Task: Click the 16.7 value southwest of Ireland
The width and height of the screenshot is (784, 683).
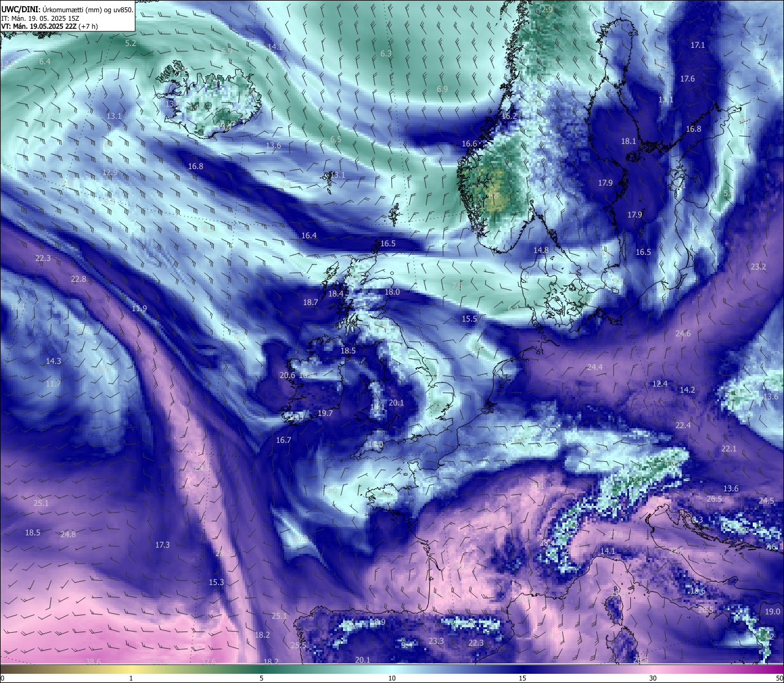Action: pyautogui.click(x=284, y=440)
